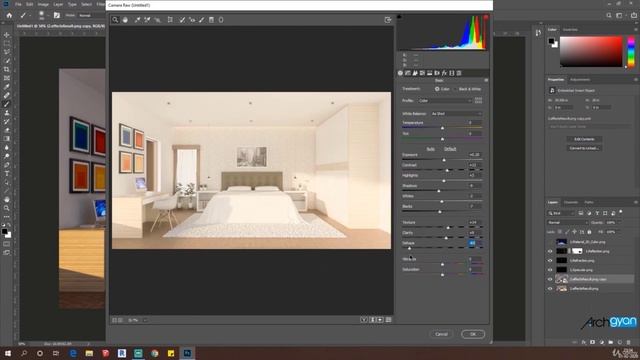
Task: Select the Crop tool in Photoshop toolbox
Action: pyautogui.click(x=7, y=69)
